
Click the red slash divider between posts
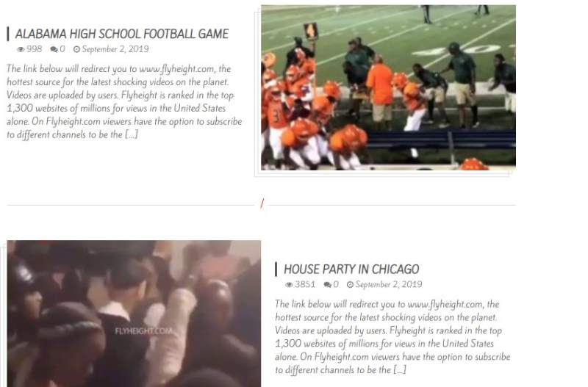(262, 203)
